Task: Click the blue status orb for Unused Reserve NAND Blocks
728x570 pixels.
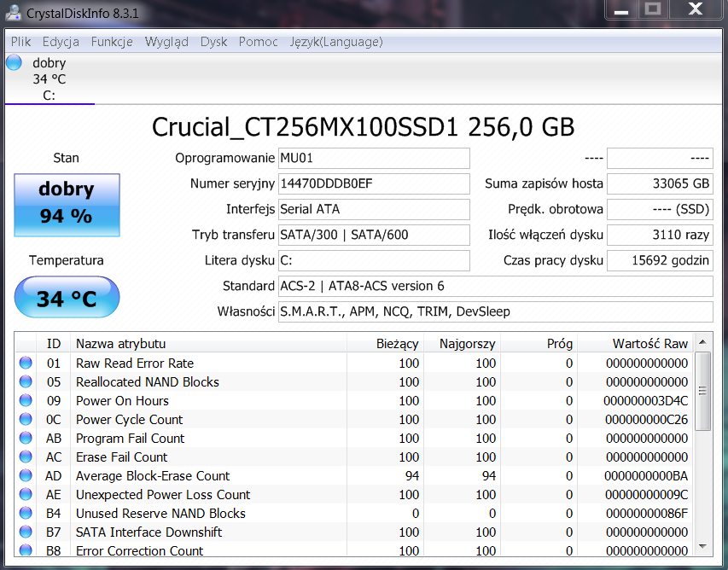Action: [x=26, y=513]
